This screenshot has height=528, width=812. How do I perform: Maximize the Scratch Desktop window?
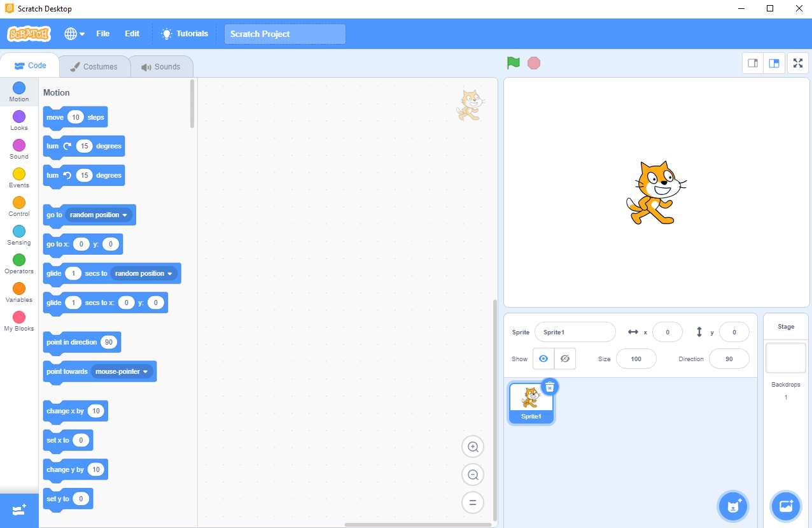point(770,8)
